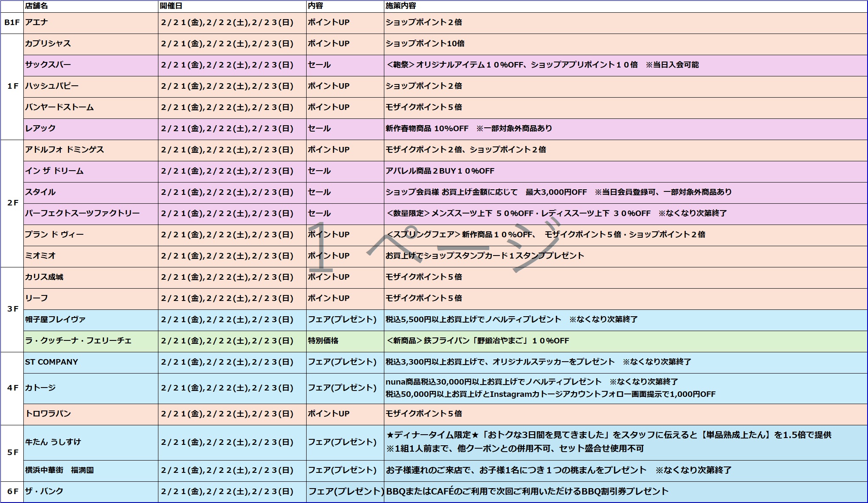868x503 pixels.
Task: Select the 2F floor cell
Action: coord(12,203)
